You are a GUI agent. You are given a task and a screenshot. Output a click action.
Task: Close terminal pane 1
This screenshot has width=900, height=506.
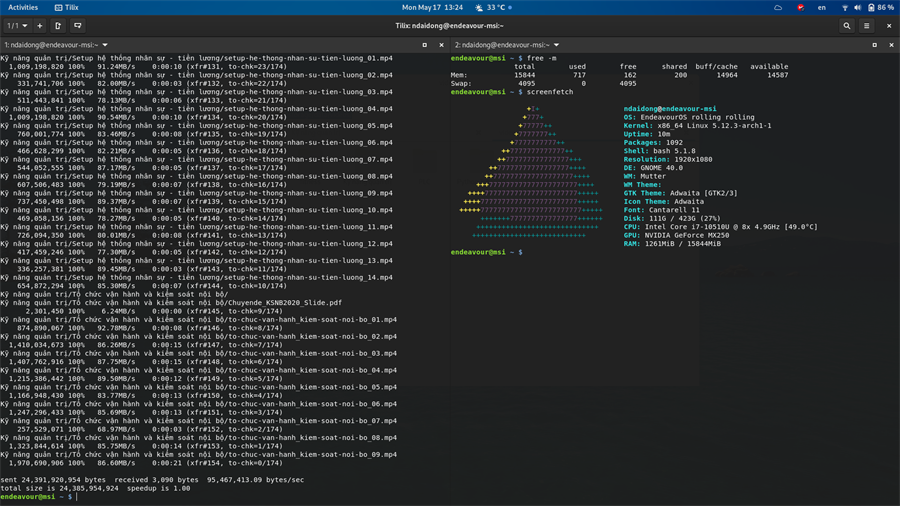[441, 45]
